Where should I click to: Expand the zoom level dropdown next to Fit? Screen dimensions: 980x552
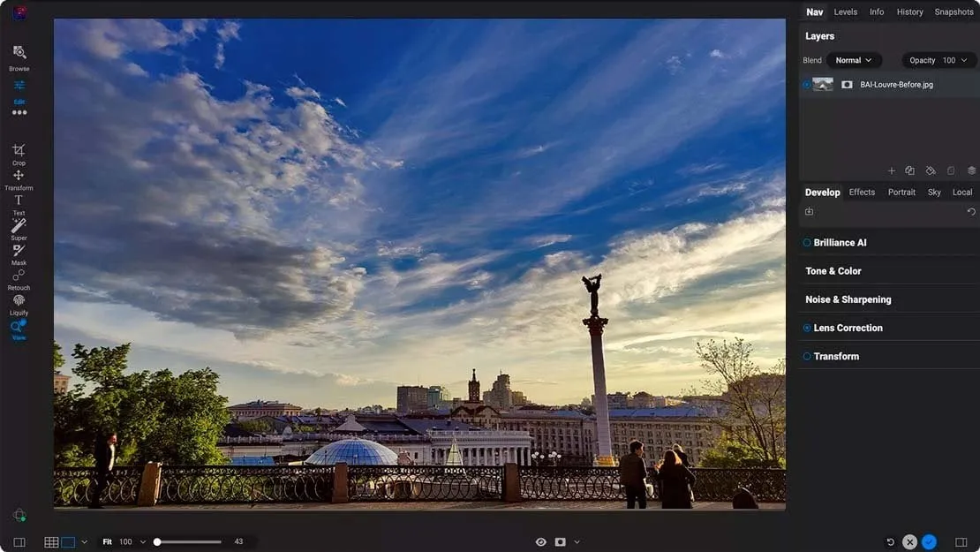[x=143, y=542]
